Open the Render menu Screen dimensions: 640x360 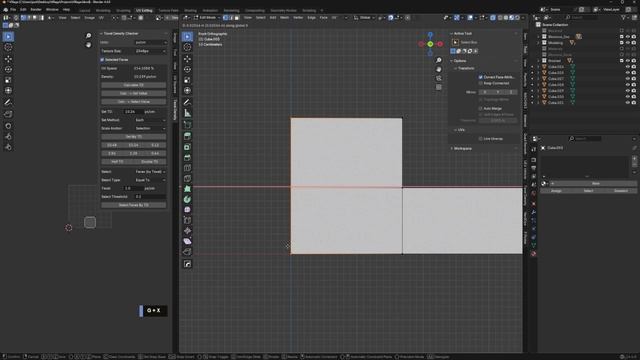[x=36, y=9]
